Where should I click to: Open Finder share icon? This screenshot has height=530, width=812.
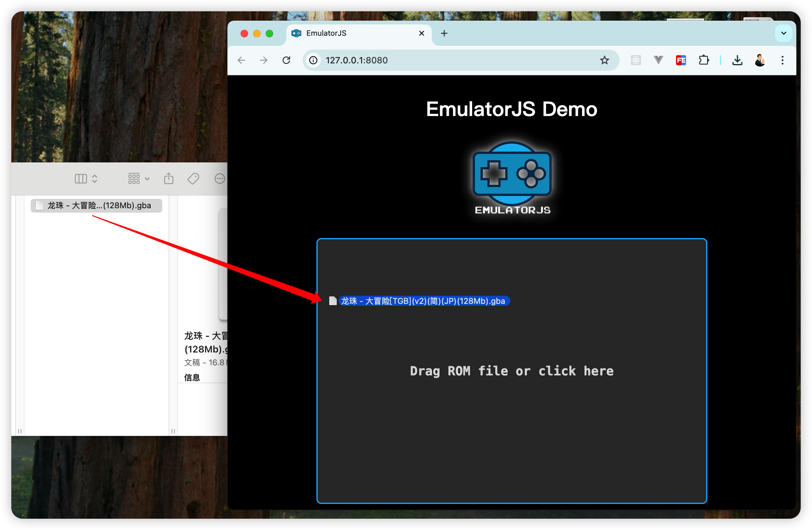click(169, 178)
